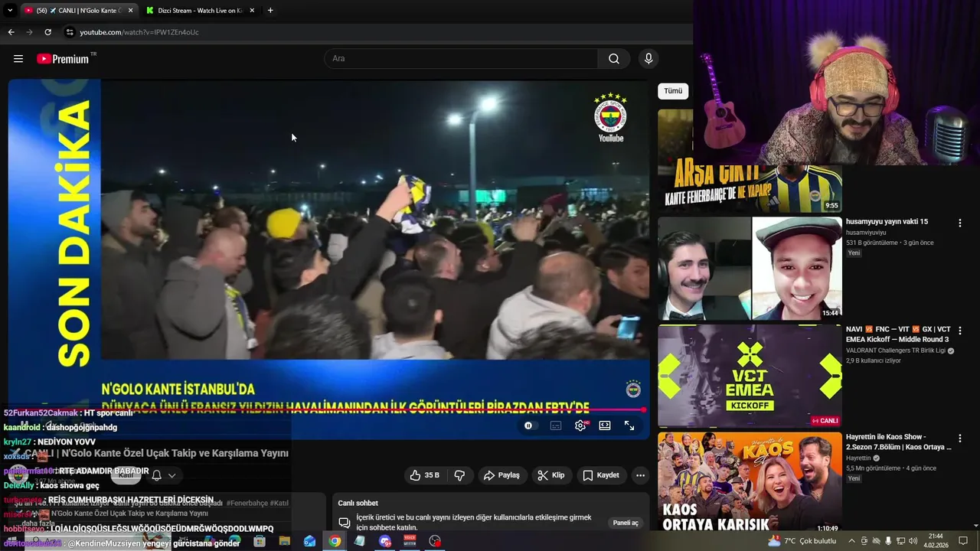Click the 'Klip' clip button
Viewport: 980px width, 551px height.
(x=551, y=475)
